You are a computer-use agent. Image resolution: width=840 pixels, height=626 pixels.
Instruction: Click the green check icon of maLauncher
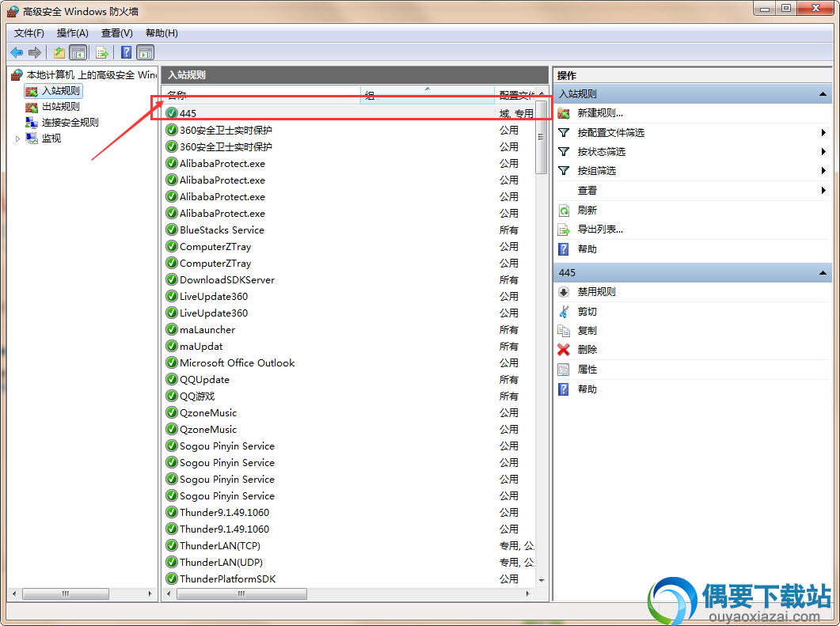[x=172, y=329]
